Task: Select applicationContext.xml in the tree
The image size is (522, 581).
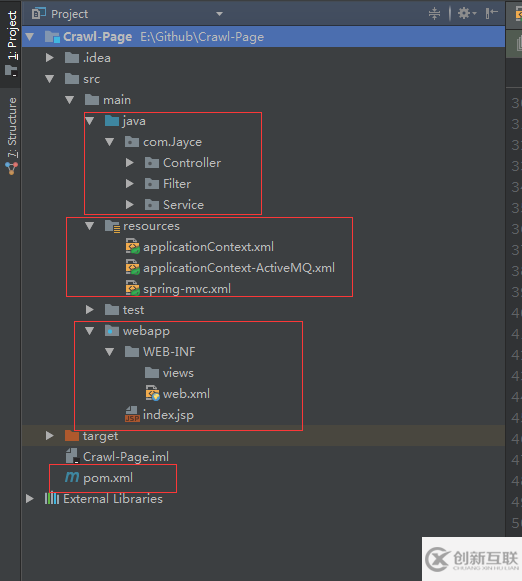Action: [x=209, y=247]
